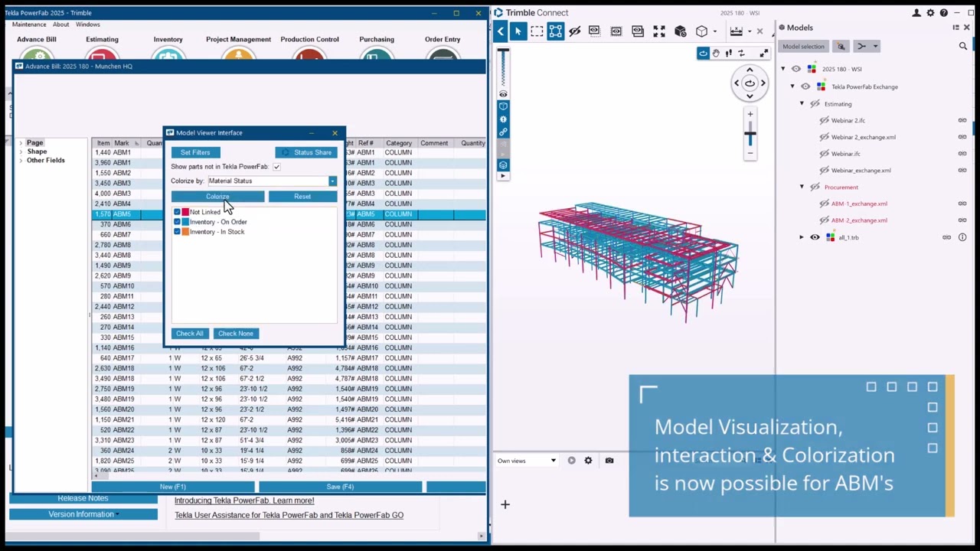Click the Reset button
The height and width of the screenshot is (551, 980).
pyautogui.click(x=302, y=197)
